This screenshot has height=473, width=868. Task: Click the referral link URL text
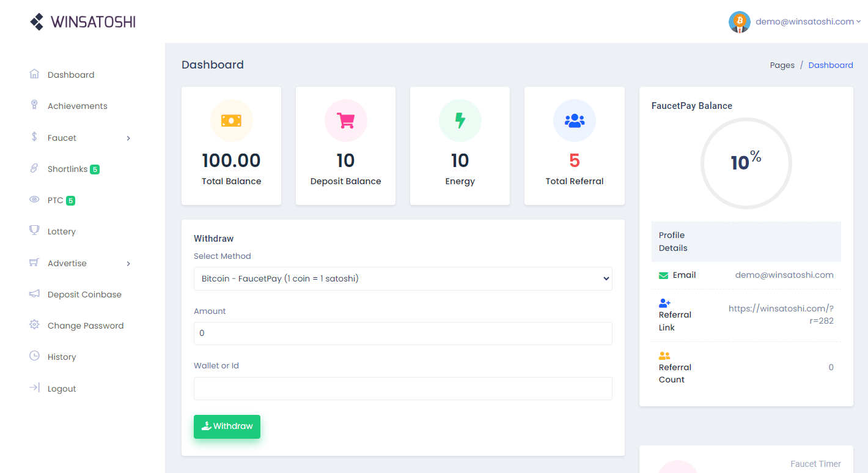point(781,315)
